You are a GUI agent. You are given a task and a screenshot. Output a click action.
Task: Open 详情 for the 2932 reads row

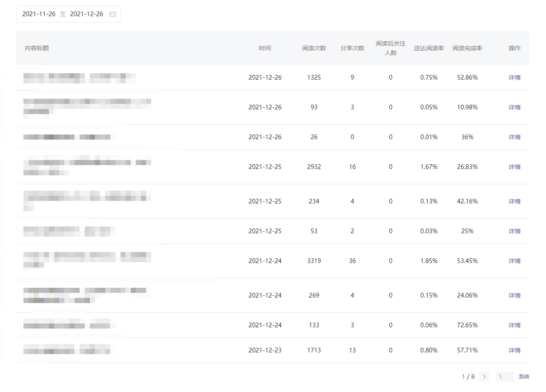[x=514, y=167]
